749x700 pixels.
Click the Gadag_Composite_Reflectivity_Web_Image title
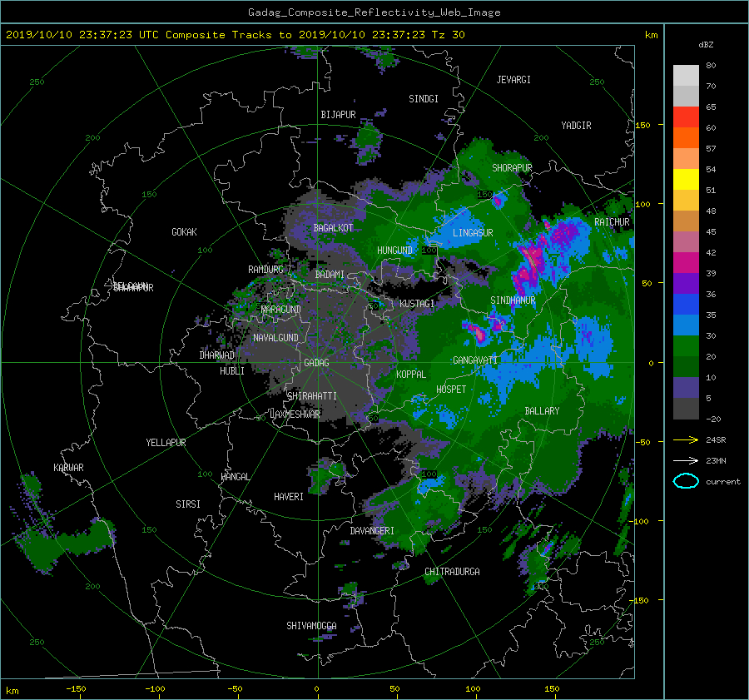pos(374,12)
